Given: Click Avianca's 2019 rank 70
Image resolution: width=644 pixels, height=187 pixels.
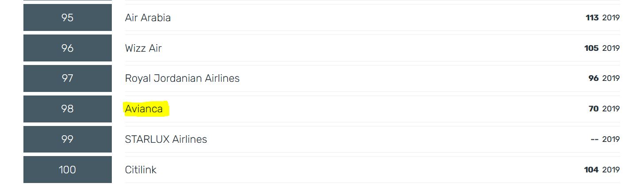Looking at the screenshot, I should click(x=593, y=109).
